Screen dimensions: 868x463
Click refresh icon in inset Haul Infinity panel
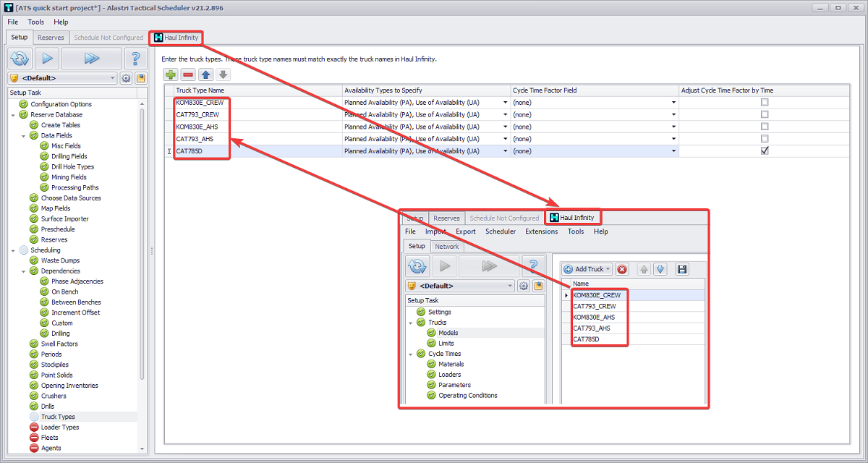[x=418, y=266]
